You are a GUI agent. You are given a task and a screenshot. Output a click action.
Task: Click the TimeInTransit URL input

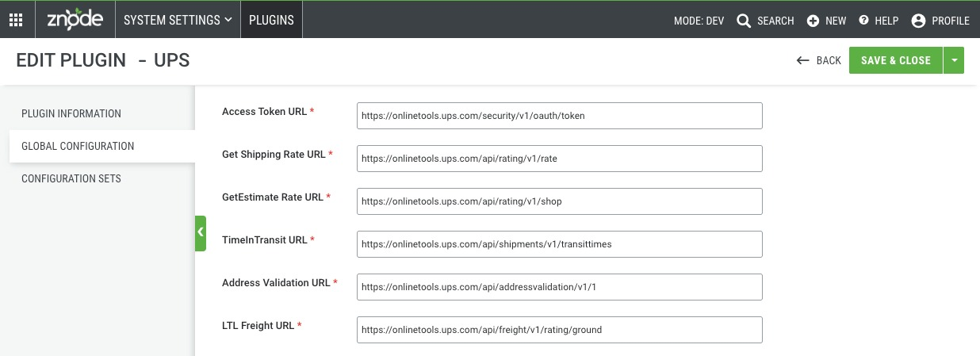(x=560, y=244)
